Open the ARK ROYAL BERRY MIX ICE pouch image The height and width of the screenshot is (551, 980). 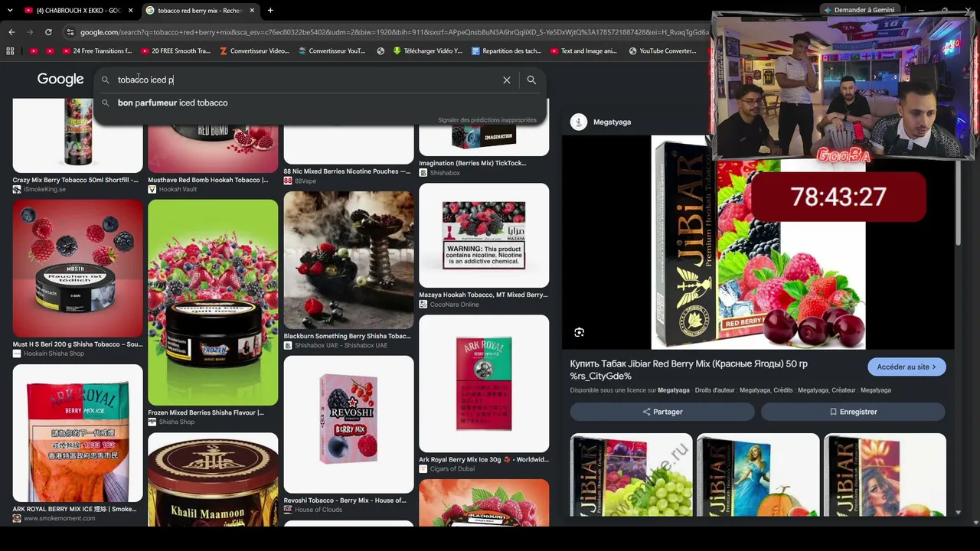(x=77, y=432)
